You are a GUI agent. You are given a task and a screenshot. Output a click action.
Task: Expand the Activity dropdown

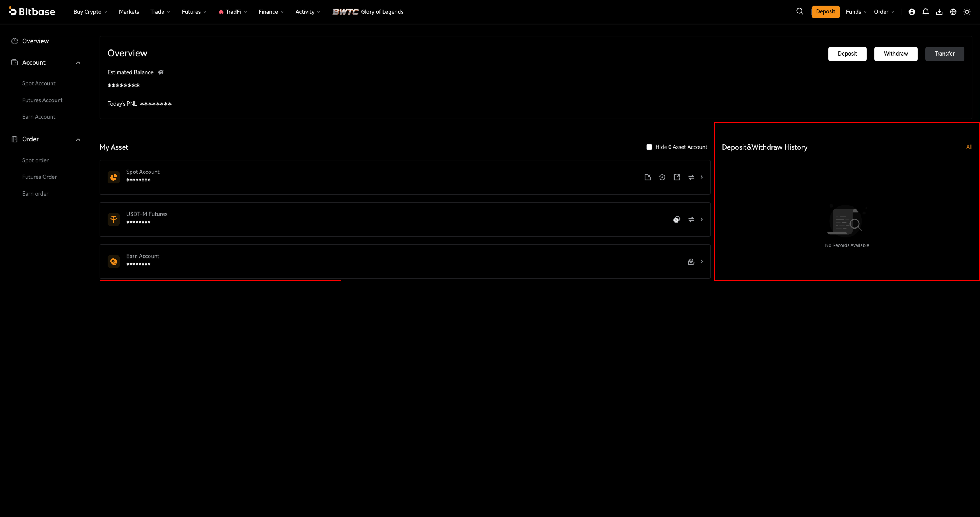pos(308,12)
